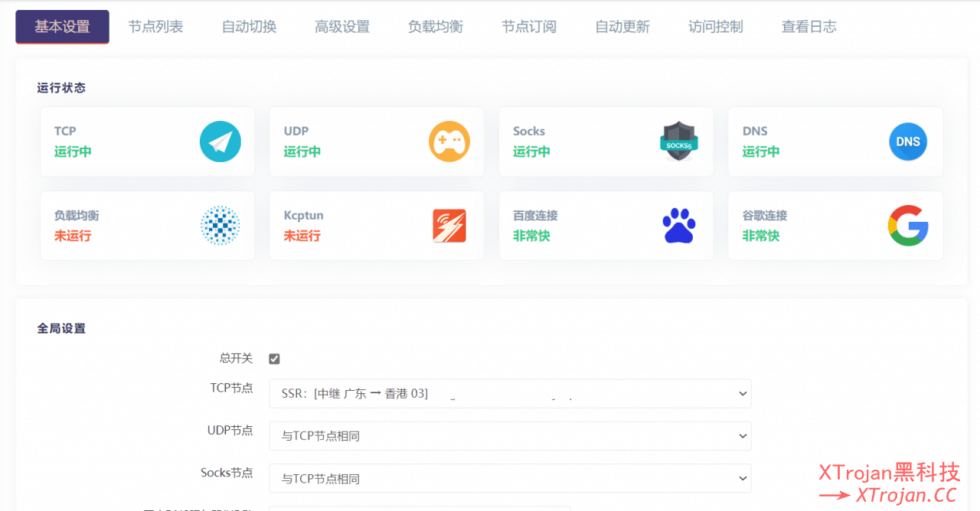The width and height of the screenshot is (980, 511).
Task: Select the 自动更新 tab
Action: (622, 26)
